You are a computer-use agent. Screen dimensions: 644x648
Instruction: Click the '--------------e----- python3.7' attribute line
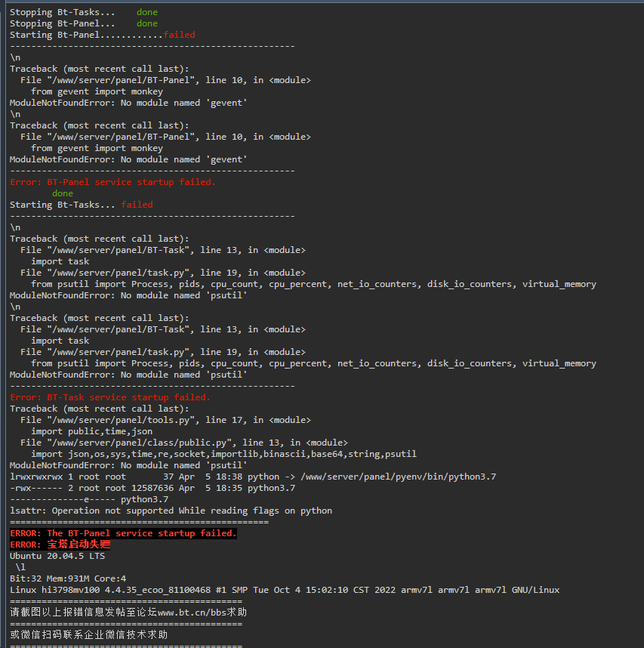click(x=89, y=499)
